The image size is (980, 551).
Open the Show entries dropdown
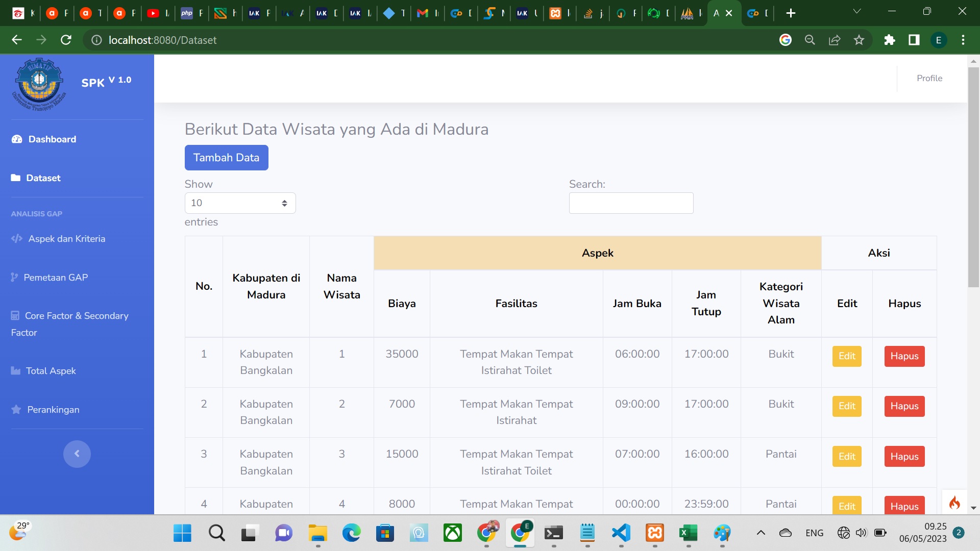pyautogui.click(x=240, y=203)
